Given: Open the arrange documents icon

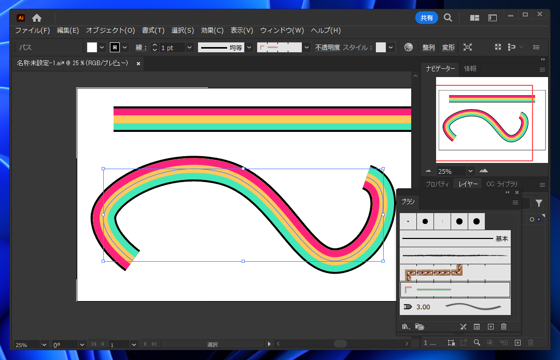Looking at the screenshot, I should [x=474, y=18].
